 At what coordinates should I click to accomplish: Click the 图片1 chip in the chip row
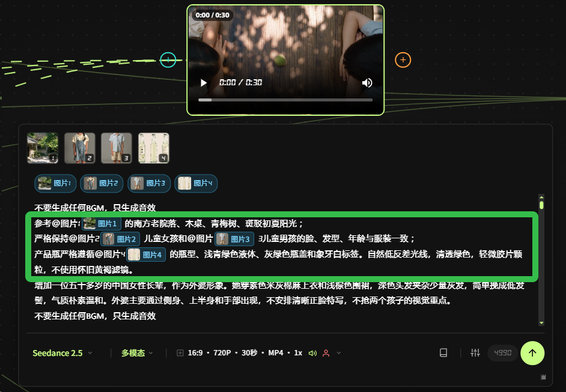(x=55, y=183)
